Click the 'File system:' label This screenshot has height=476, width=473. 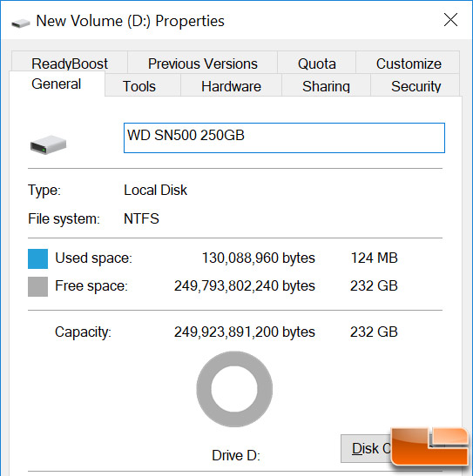coord(64,219)
